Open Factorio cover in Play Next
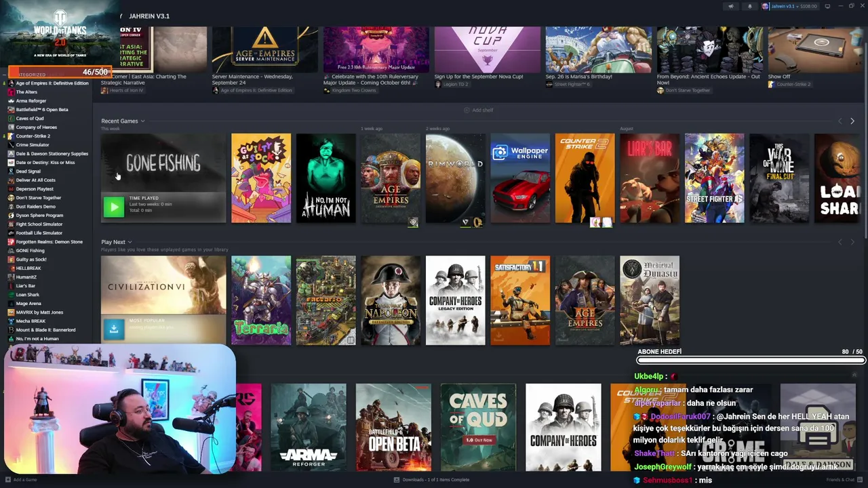 tap(325, 300)
